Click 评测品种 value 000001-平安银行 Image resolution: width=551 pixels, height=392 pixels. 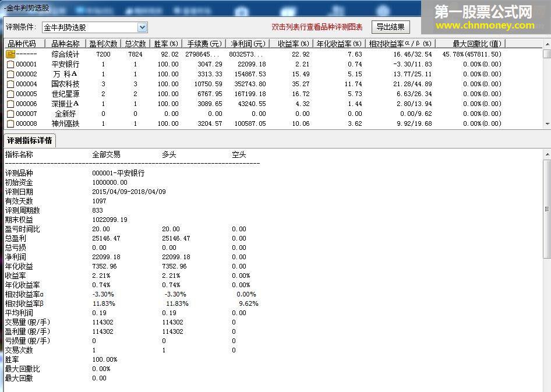pos(118,173)
